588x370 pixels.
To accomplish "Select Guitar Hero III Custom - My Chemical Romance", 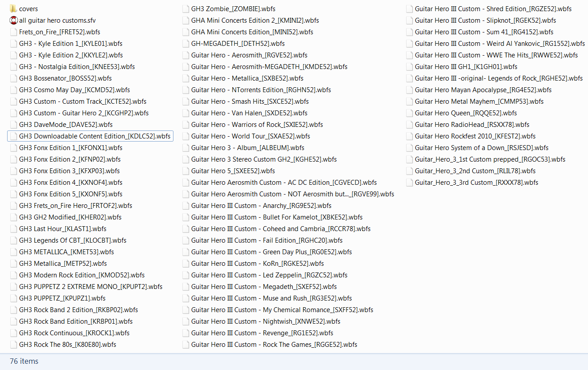I will click(282, 310).
